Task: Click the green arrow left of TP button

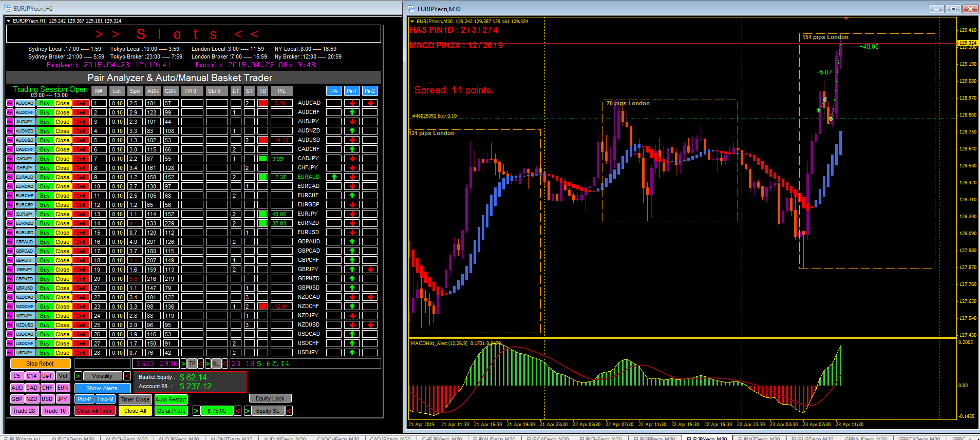Action: [x=183, y=364]
